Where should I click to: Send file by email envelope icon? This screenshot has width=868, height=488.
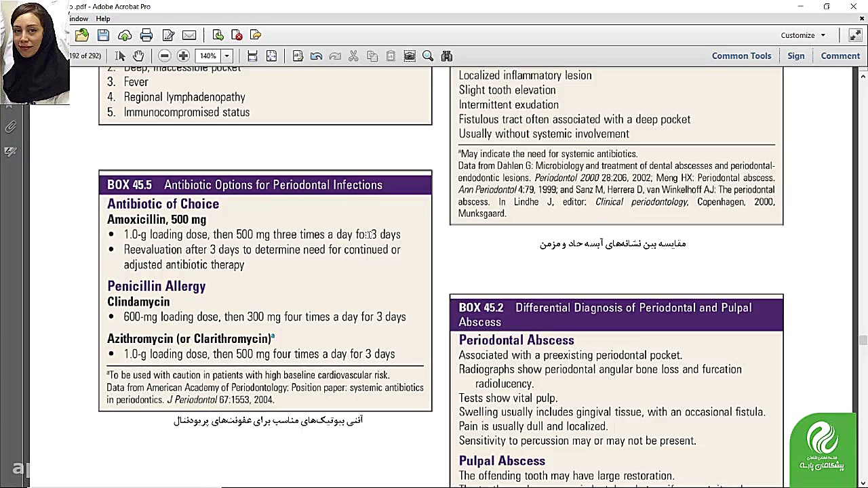tap(189, 35)
